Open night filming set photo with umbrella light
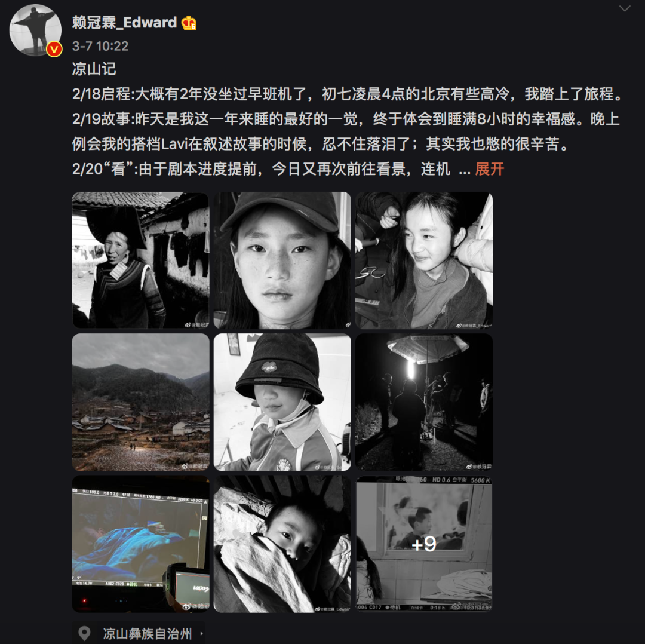This screenshot has height=644, width=645. point(424,402)
